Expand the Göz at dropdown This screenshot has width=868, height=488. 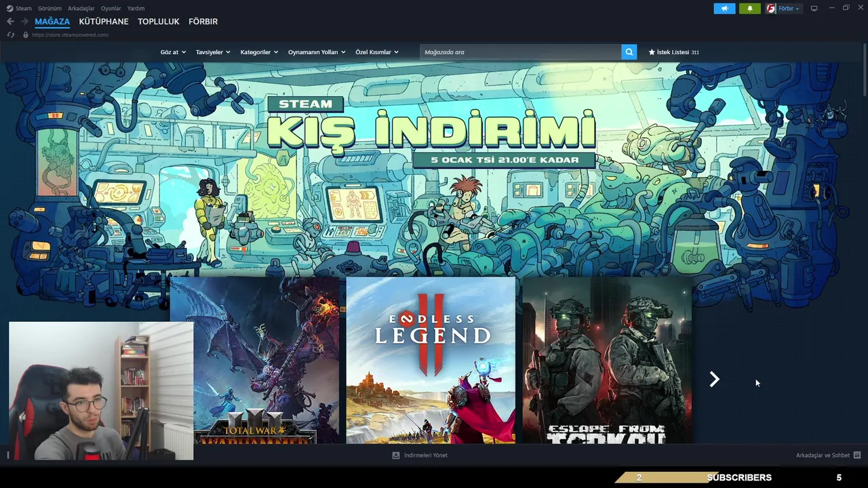[x=173, y=52]
